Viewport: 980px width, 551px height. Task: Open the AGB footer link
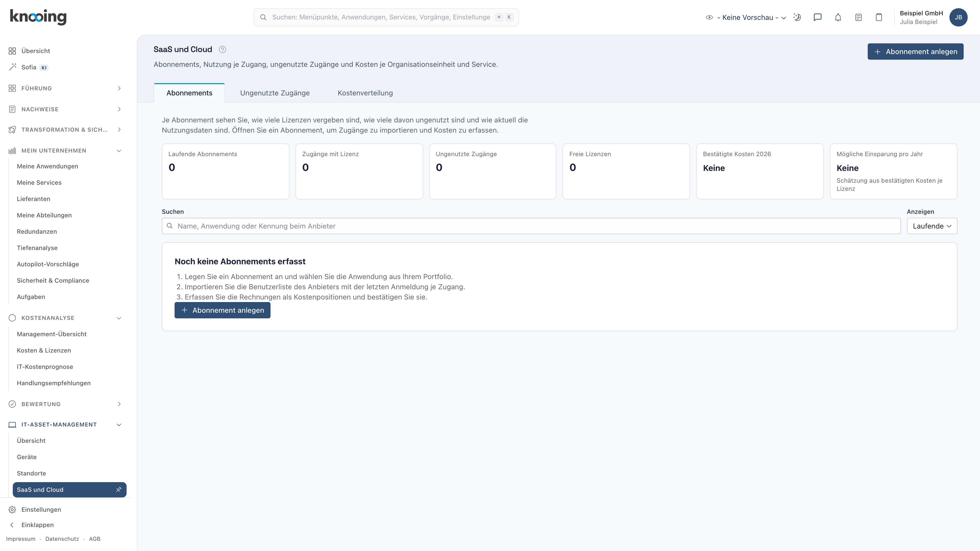(95, 539)
